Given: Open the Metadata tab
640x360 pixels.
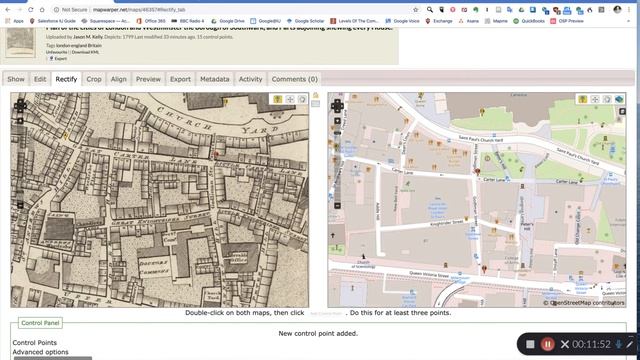Looking at the screenshot, I should click(215, 79).
